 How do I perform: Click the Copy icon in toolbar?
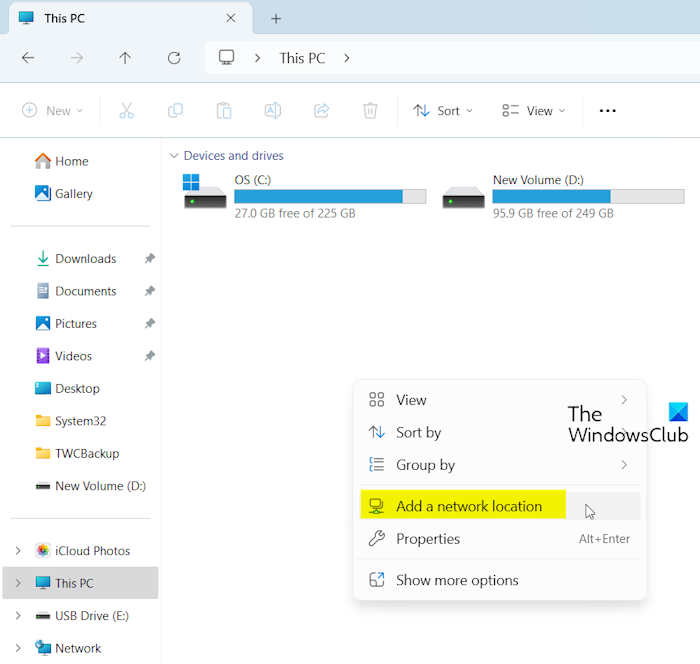[x=175, y=111]
